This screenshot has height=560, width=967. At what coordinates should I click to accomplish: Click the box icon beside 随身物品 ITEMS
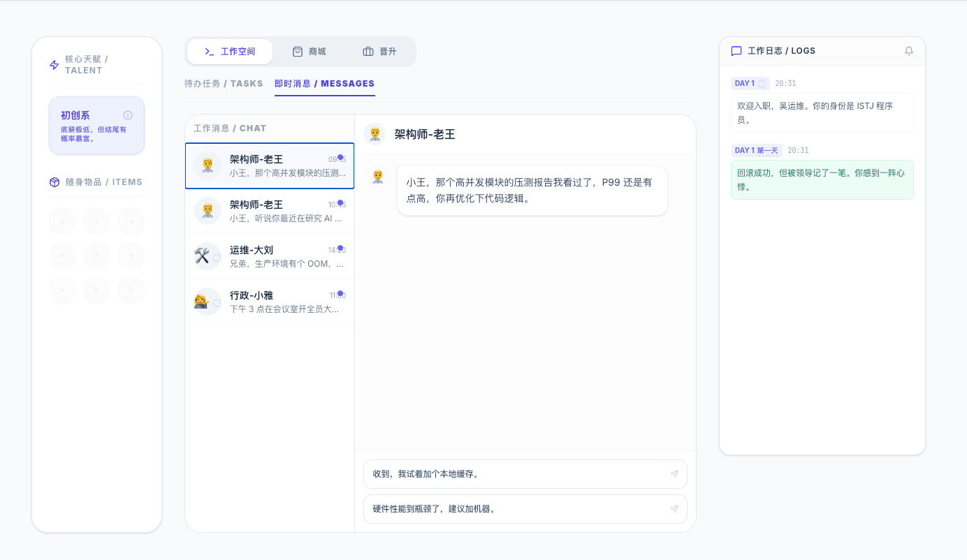click(54, 182)
